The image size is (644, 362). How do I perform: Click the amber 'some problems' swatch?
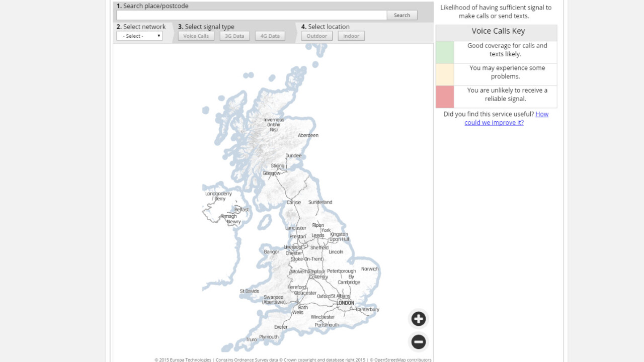tap(444, 74)
